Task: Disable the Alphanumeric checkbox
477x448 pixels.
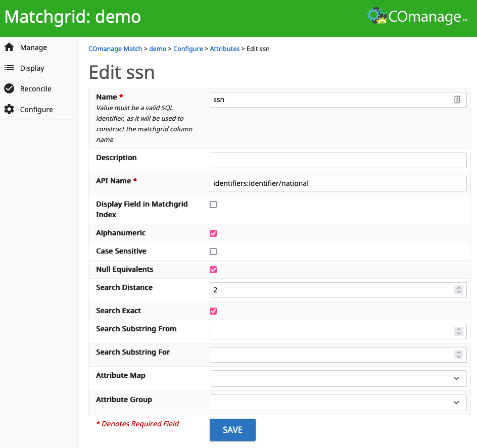Action: pyautogui.click(x=213, y=233)
